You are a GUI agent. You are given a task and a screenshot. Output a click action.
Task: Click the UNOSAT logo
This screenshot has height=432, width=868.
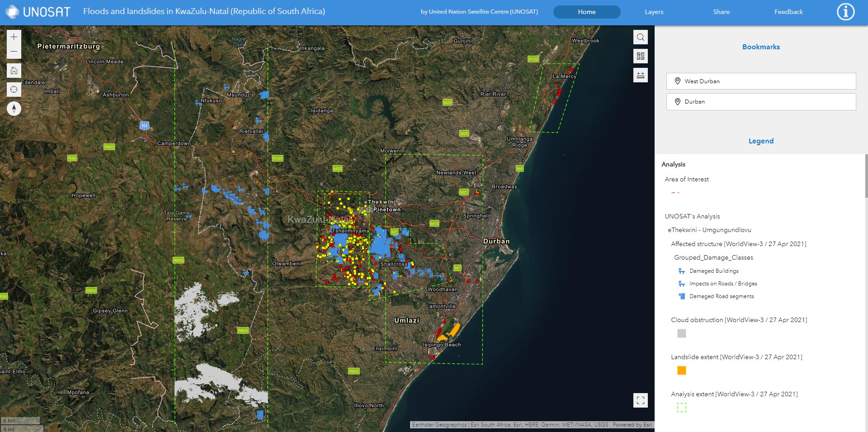pos(38,12)
